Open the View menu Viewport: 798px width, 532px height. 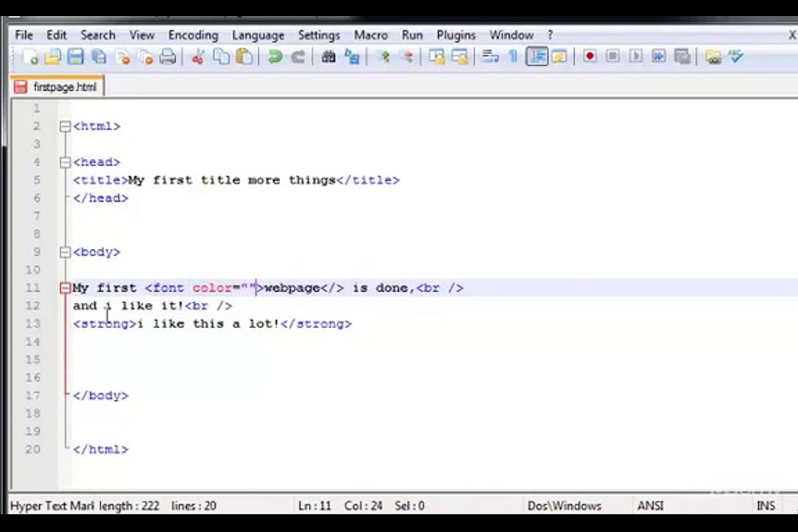142,35
